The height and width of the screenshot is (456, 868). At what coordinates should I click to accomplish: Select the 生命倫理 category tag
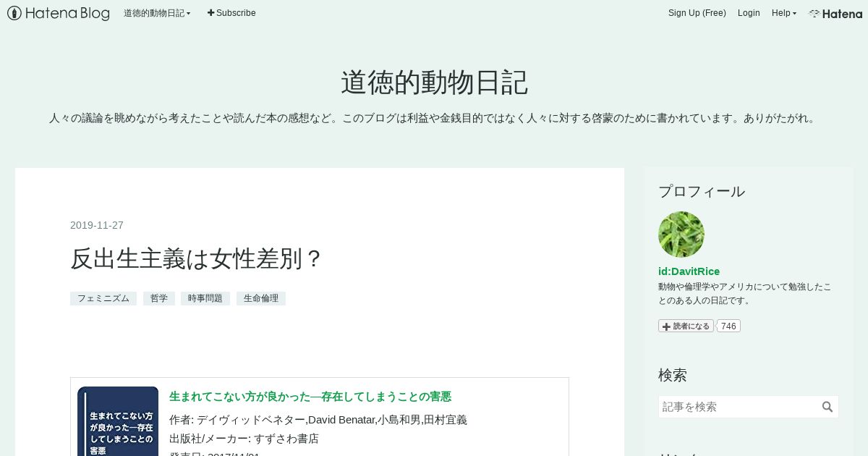pos(261,298)
